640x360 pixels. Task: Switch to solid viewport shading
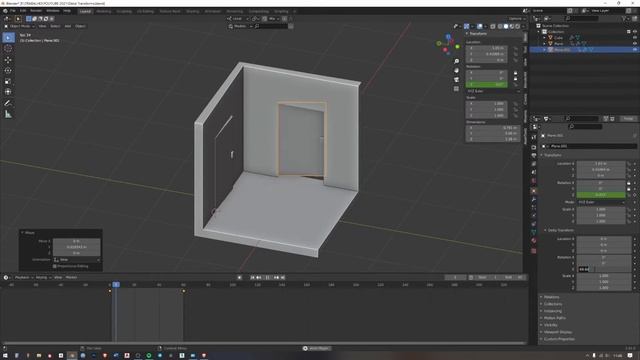click(506, 26)
